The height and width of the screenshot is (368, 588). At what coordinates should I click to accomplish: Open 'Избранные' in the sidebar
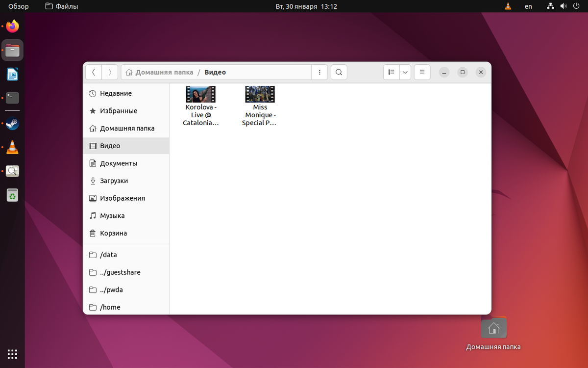(126, 111)
